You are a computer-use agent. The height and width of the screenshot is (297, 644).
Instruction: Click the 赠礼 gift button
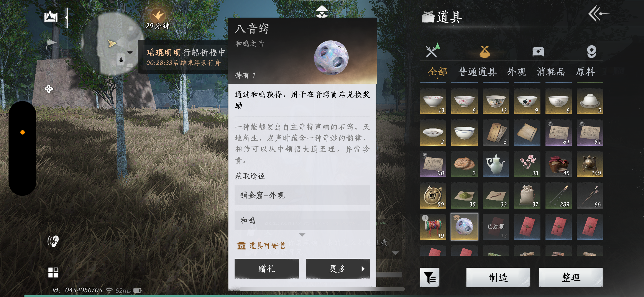coord(267,269)
